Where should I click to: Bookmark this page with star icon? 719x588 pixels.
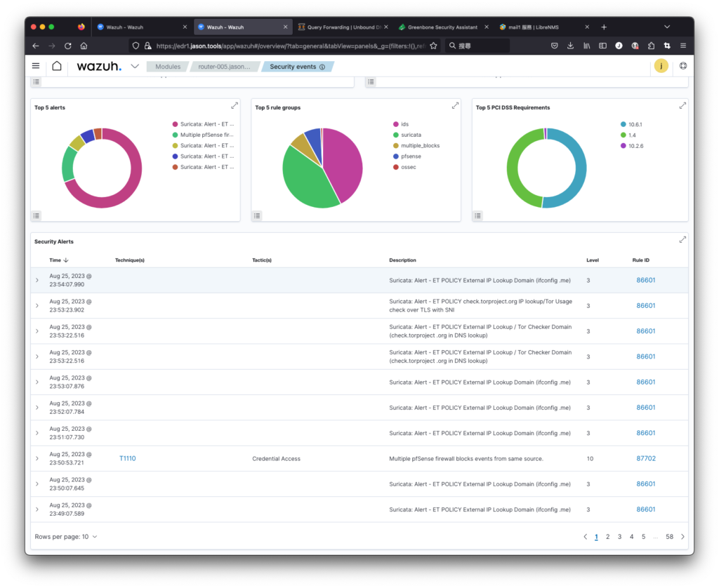tap(433, 46)
